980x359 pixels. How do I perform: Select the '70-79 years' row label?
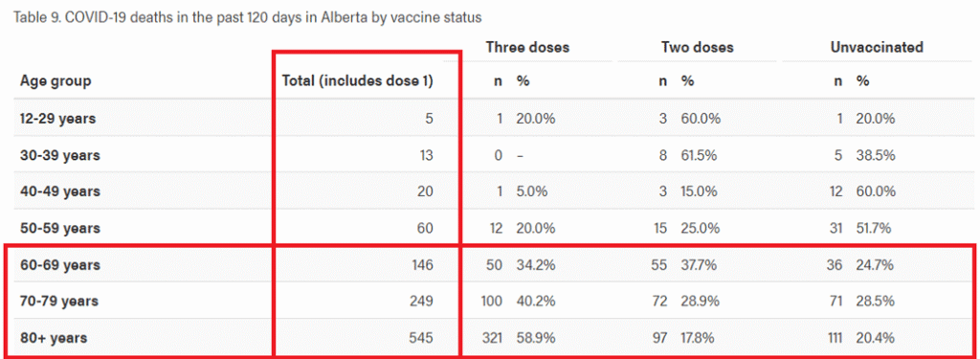tap(59, 302)
